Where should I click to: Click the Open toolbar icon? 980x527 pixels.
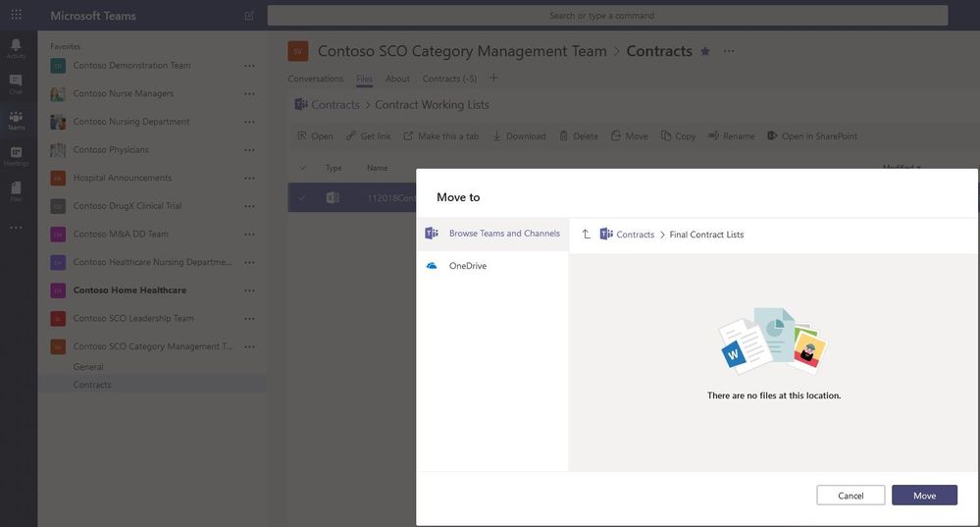pyautogui.click(x=302, y=135)
